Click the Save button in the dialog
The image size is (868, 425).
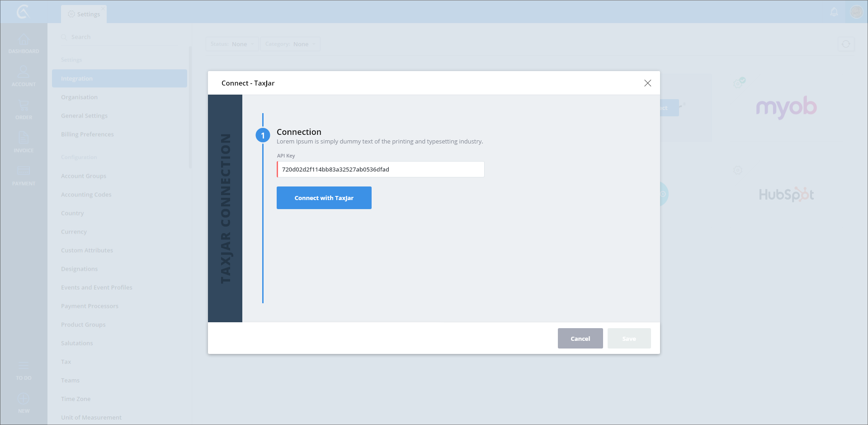(x=629, y=339)
